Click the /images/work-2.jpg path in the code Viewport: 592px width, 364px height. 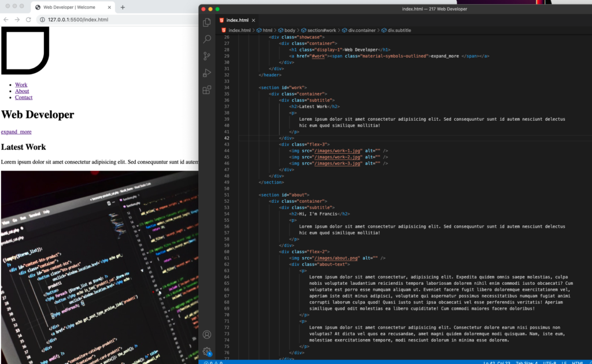coord(338,157)
